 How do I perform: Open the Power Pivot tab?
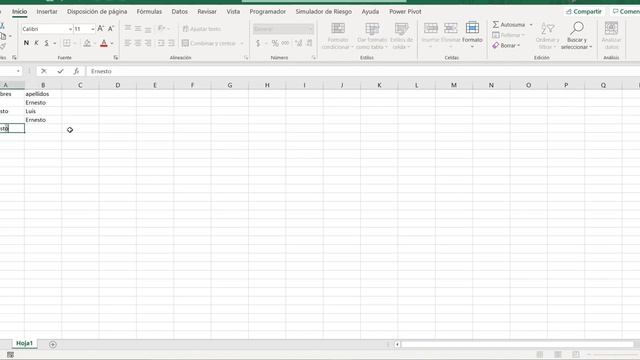pyautogui.click(x=405, y=11)
